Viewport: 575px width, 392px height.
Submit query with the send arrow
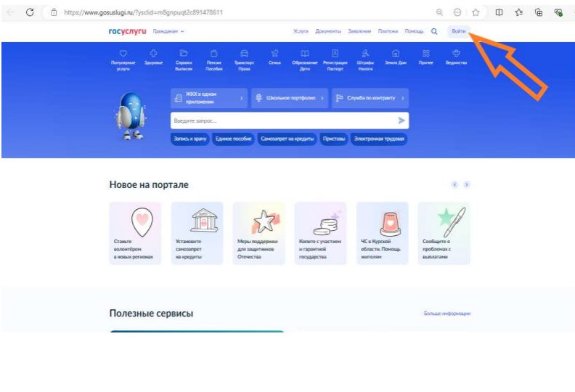click(x=401, y=121)
